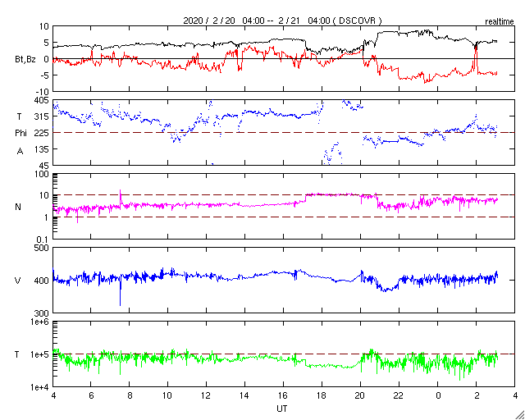Click the '135' tick on the Phi axis
525x420 pixels.
tap(42, 149)
